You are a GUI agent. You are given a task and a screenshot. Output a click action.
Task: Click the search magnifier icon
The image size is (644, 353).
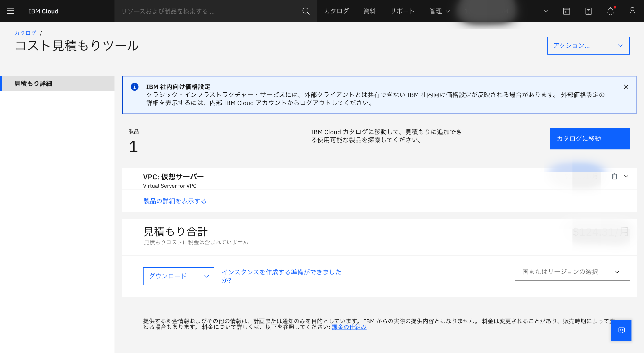(x=305, y=11)
